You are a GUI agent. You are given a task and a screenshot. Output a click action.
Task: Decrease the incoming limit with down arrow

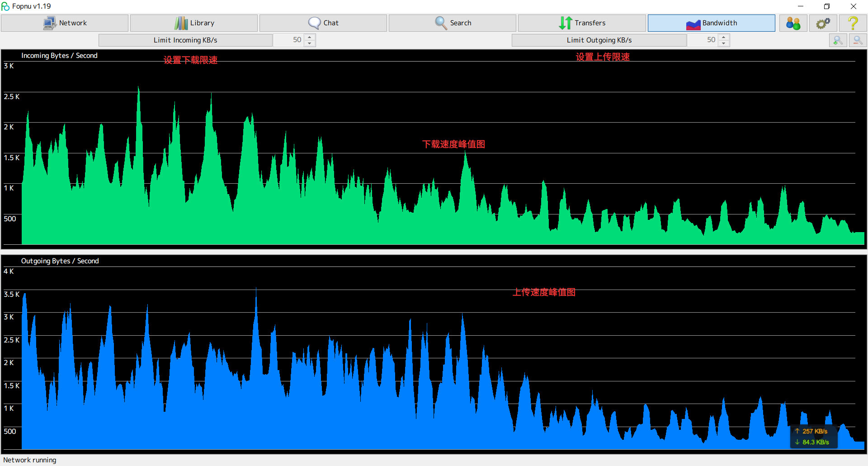[x=310, y=43]
